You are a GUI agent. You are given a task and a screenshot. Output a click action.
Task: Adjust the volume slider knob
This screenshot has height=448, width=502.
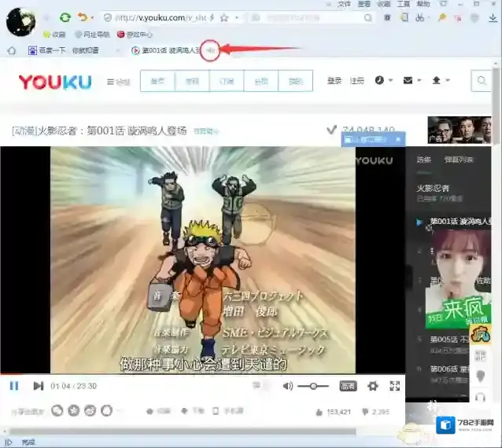click(313, 386)
